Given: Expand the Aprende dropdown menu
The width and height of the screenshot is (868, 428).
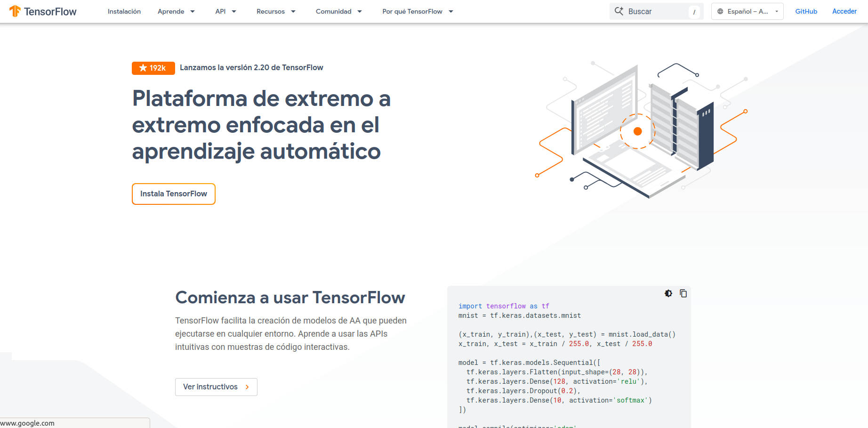Looking at the screenshot, I should [176, 11].
